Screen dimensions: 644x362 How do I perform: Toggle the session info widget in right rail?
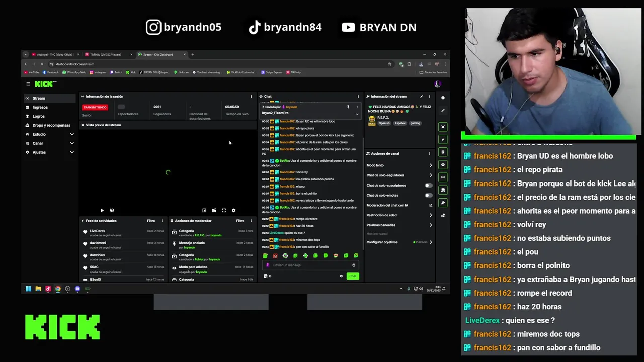tap(443, 177)
